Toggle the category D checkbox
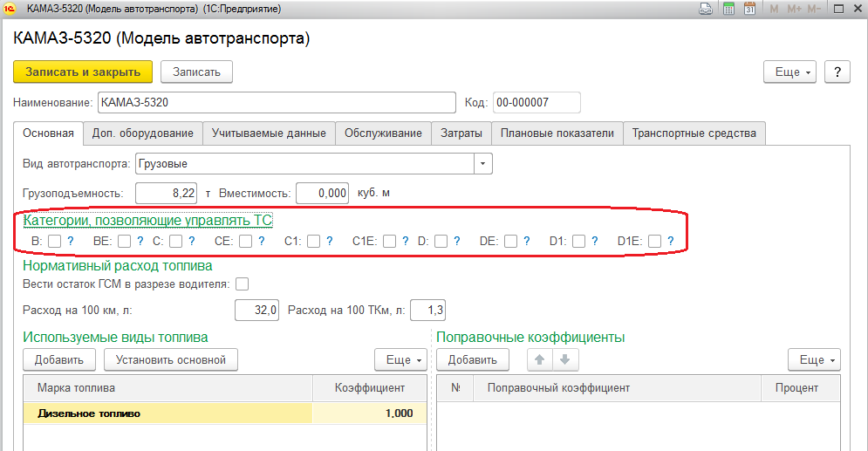Screen dimensions: 868x451 click(x=441, y=242)
